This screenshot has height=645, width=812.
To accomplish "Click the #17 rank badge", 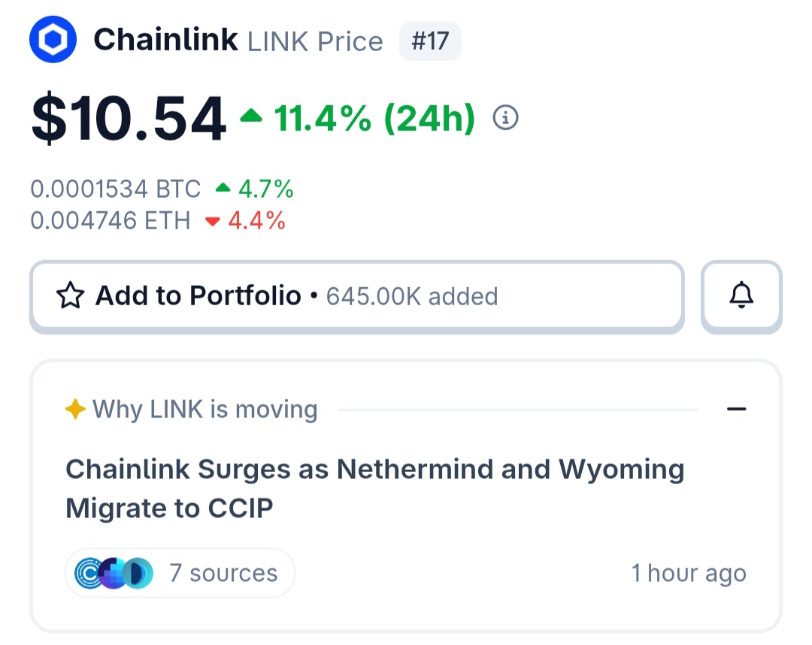I will (430, 41).
